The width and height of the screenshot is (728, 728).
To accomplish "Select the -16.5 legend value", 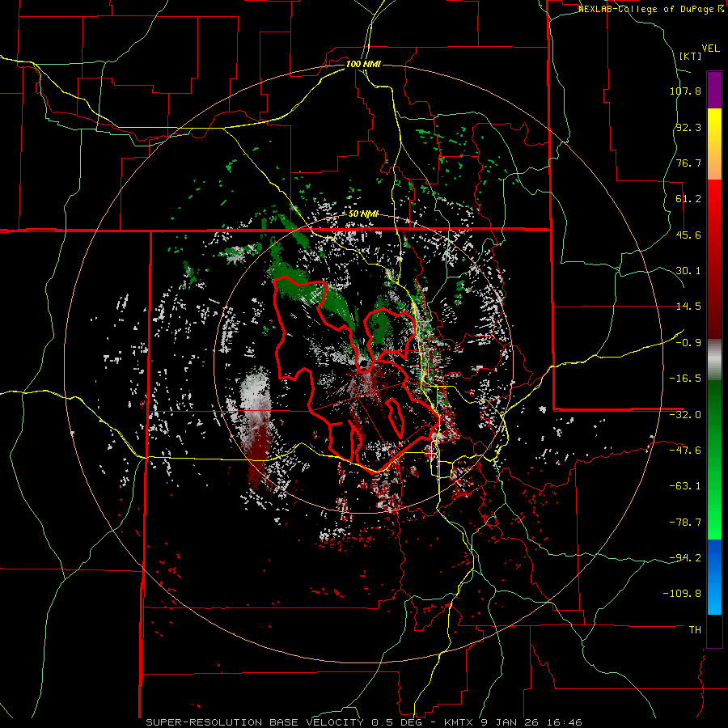I will [x=685, y=379].
